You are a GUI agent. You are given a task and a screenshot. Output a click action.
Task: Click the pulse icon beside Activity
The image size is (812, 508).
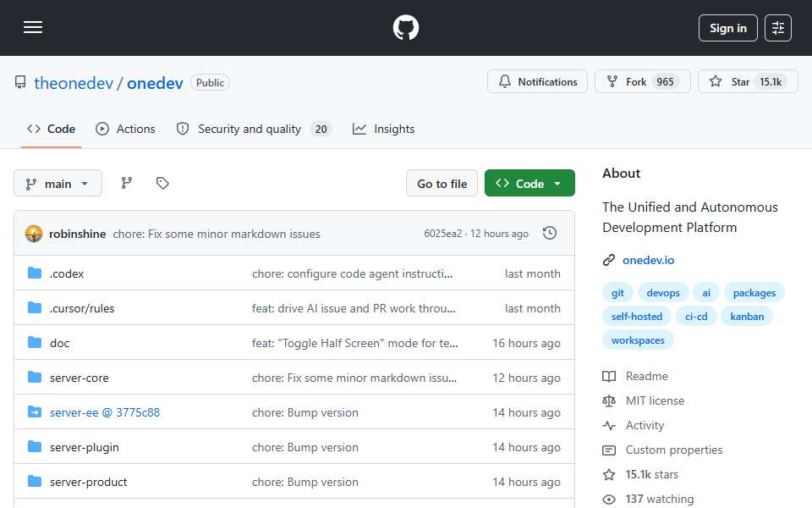click(x=609, y=426)
